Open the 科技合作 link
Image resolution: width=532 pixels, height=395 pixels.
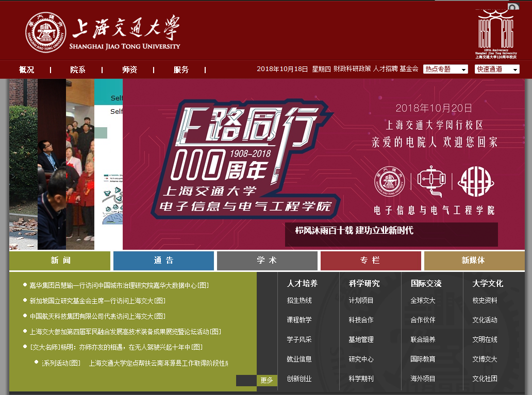(x=361, y=320)
